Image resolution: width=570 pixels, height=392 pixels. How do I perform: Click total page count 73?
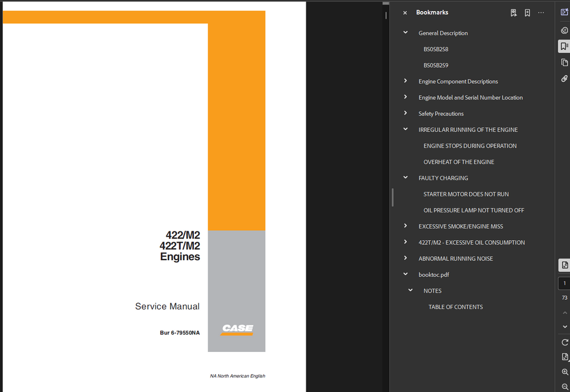(564, 297)
